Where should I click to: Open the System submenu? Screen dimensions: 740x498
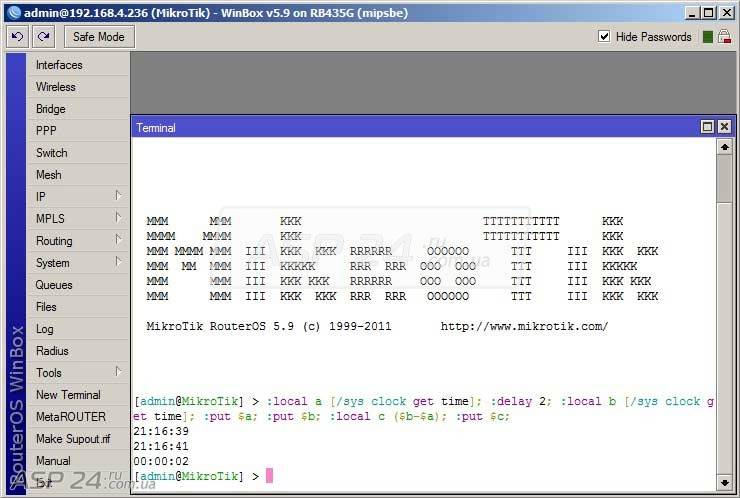[x=79, y=263]
